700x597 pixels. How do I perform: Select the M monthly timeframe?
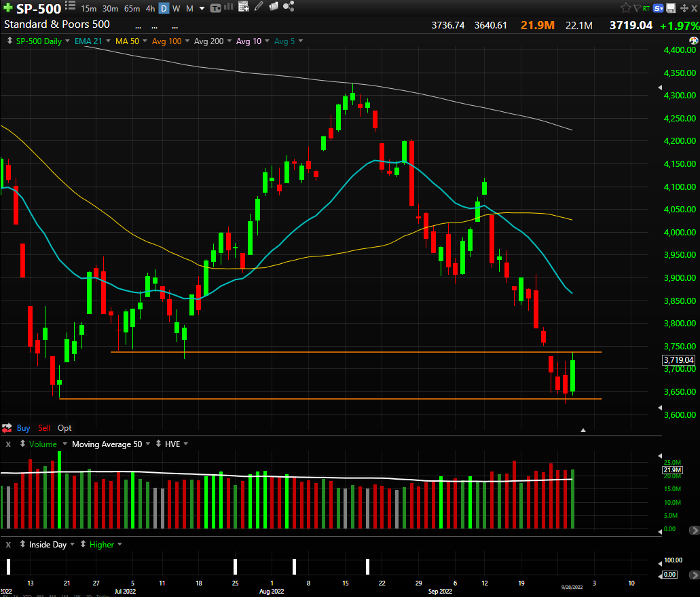tap(189, 8)
